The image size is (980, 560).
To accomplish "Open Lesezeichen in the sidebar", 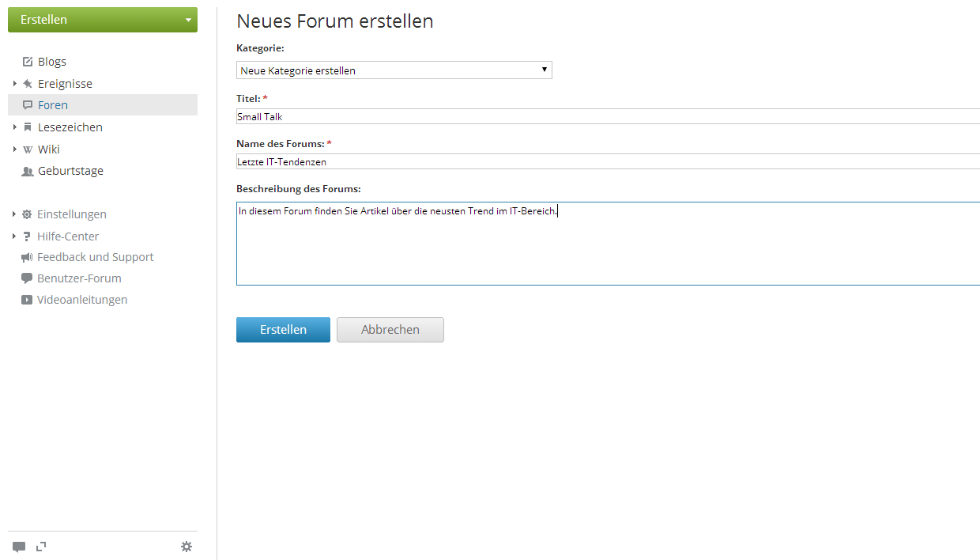I will click(70, 127).
